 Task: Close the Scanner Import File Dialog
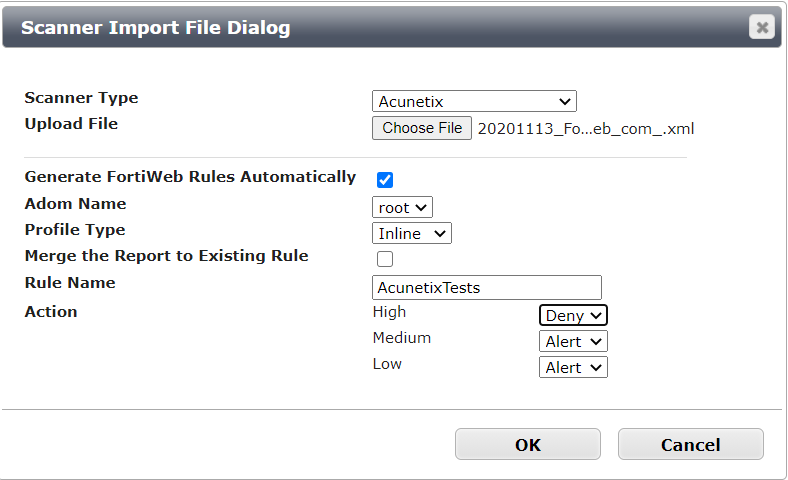pyautogui.click(x=762, y=27)
